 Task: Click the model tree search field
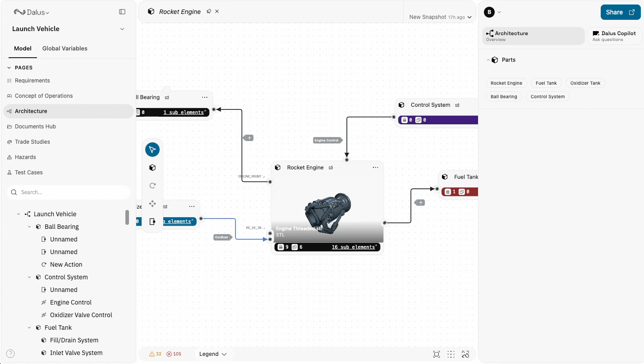click(69, 192)
